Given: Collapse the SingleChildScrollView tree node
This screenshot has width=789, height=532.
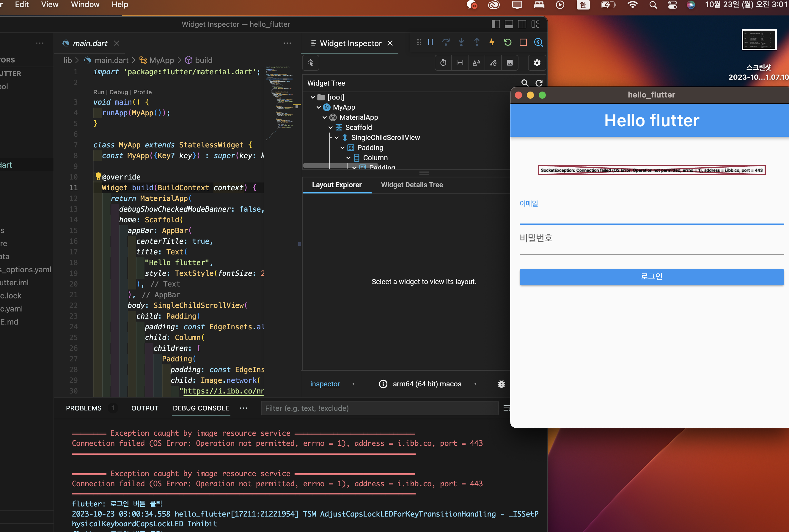Looking at the screenshot, I should pyautogui.click(x=337, y=138).
